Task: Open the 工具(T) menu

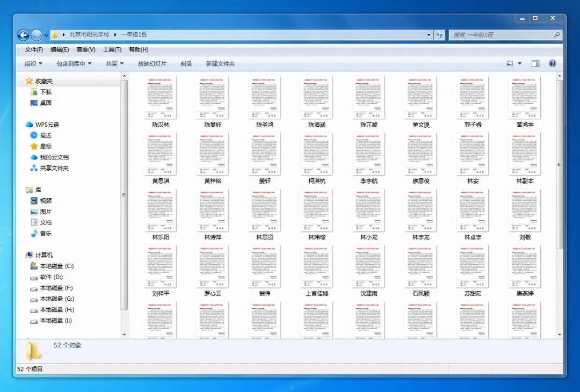Action: click(112, 49)
